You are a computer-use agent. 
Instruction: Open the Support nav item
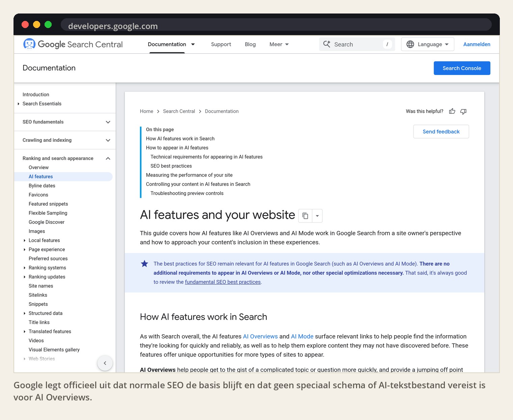[221, 44]
